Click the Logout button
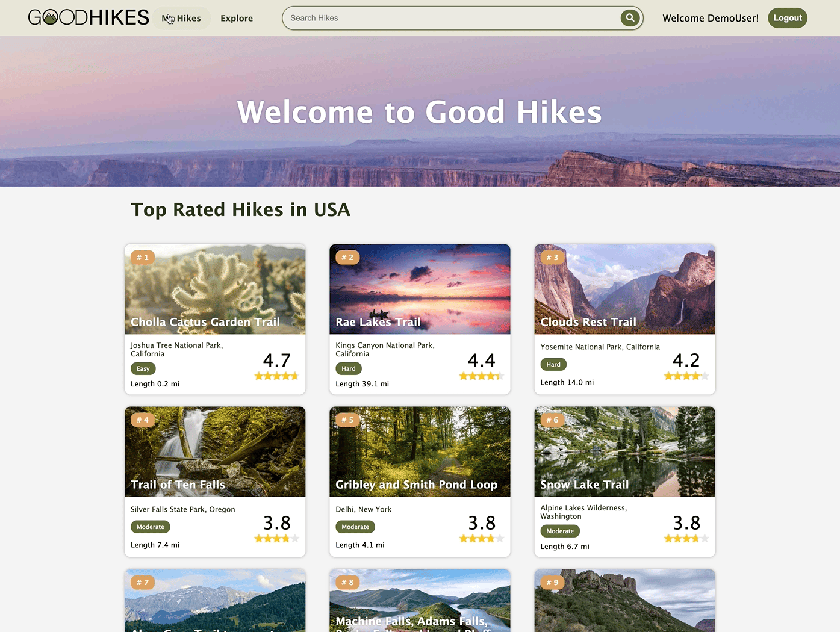 [787, 18]
